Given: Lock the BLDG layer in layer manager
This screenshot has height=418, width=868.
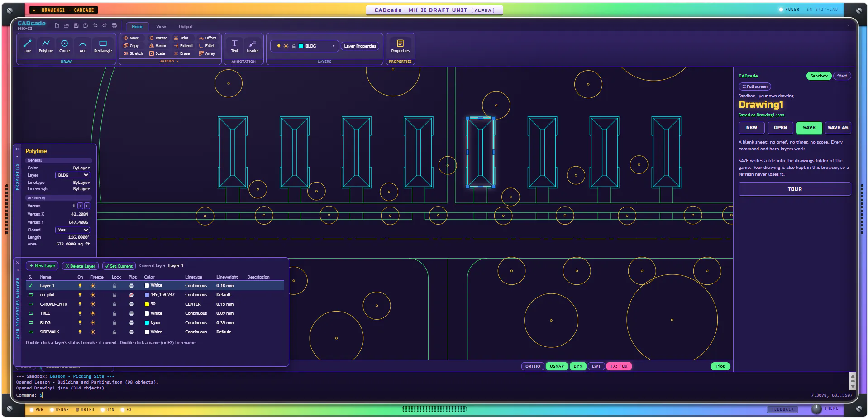Looking at the screenshot, I should point(114,323).
